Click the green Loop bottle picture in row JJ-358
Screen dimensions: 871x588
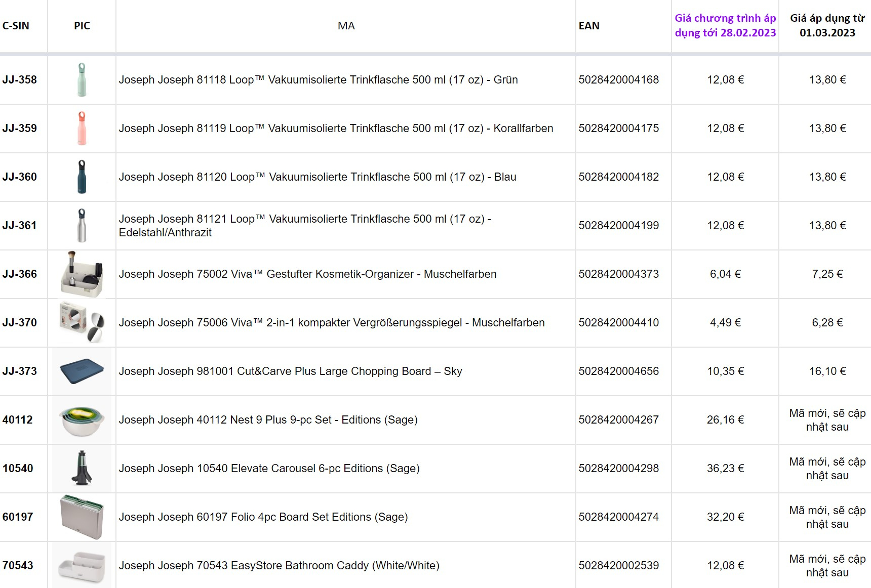(82, 79)
